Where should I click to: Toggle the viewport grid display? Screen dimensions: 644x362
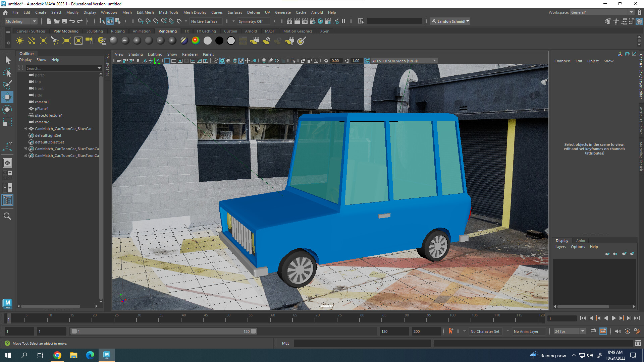[167, 61]
